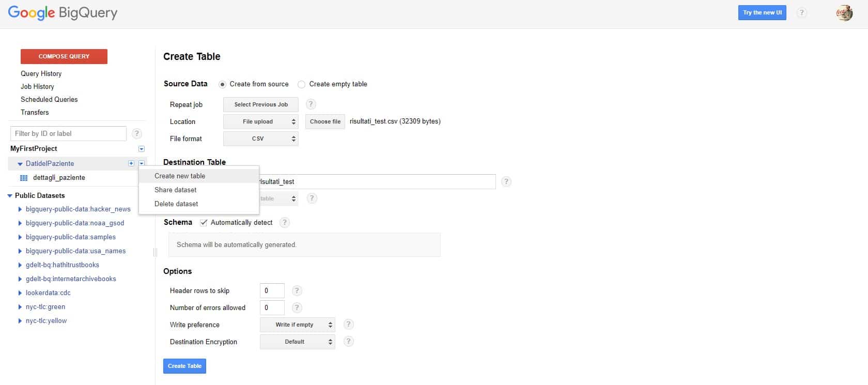Click Select Previous Job button
Screen dimensions: 868x385
click(x=261, y=104)
